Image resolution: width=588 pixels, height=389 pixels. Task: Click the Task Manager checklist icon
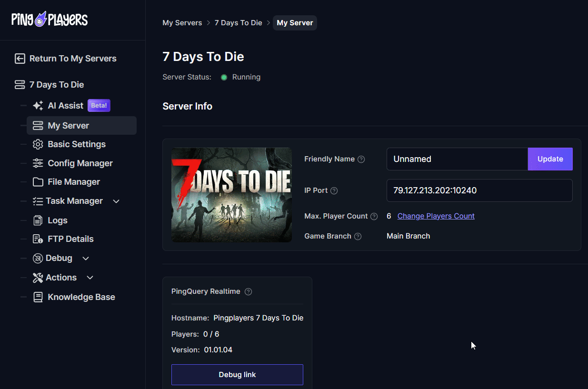coord(38,201)
